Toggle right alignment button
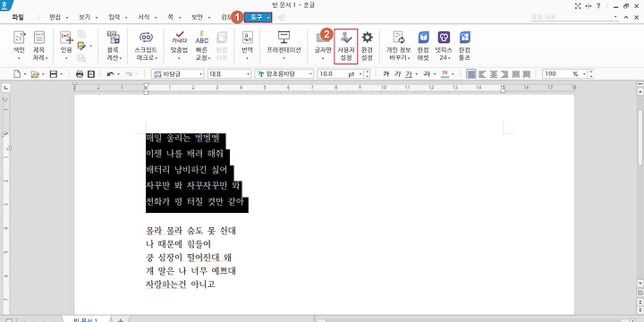644x322 pixels. pos(504,74)
